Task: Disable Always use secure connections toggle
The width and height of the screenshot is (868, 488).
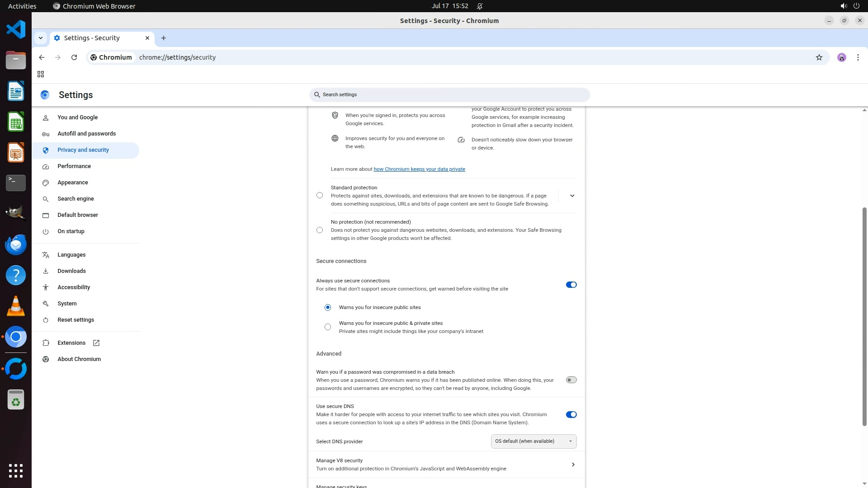Action: [x=571, y=285]
